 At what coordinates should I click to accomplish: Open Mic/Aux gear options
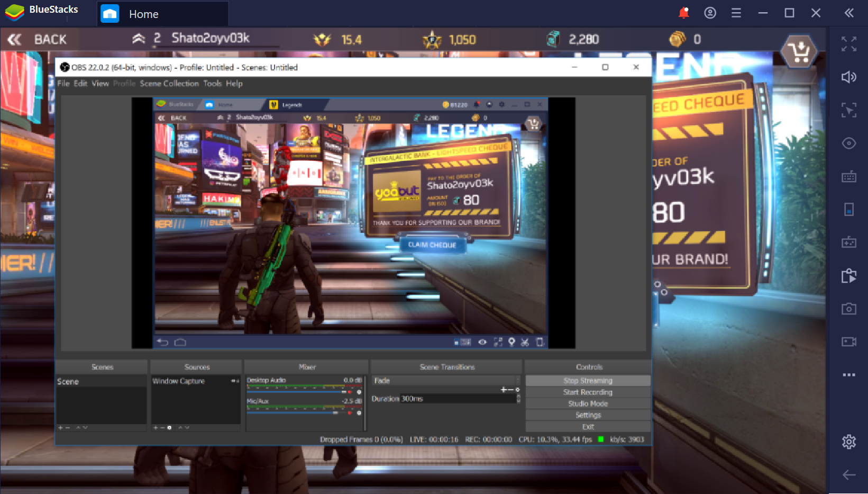pyautogui.click(x=359, y=413)
